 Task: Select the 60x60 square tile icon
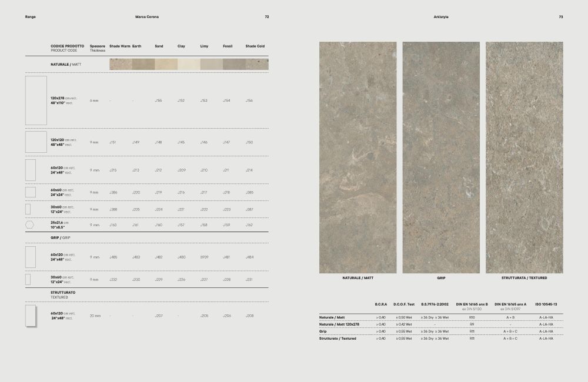pyautogui.click(x=31, y=192)
